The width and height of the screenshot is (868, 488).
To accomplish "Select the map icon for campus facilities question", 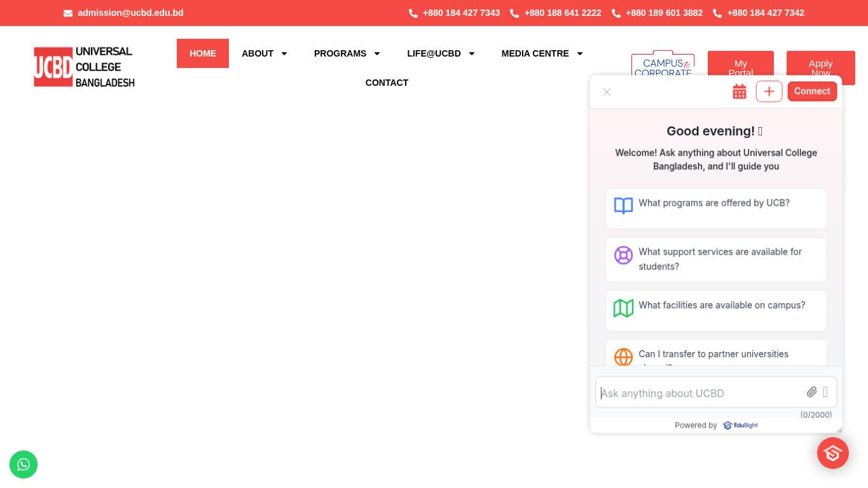I will pos(623,308).
